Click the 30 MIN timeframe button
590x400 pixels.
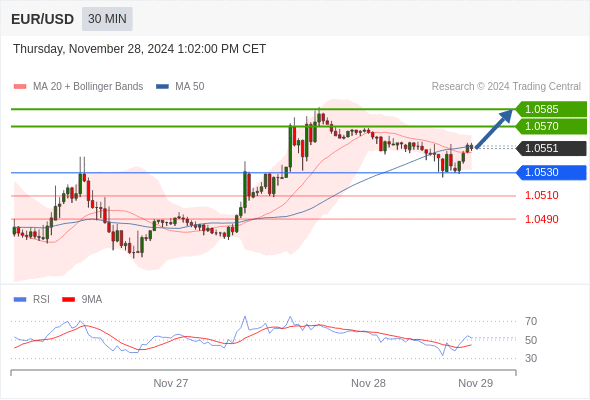point(107,19)
